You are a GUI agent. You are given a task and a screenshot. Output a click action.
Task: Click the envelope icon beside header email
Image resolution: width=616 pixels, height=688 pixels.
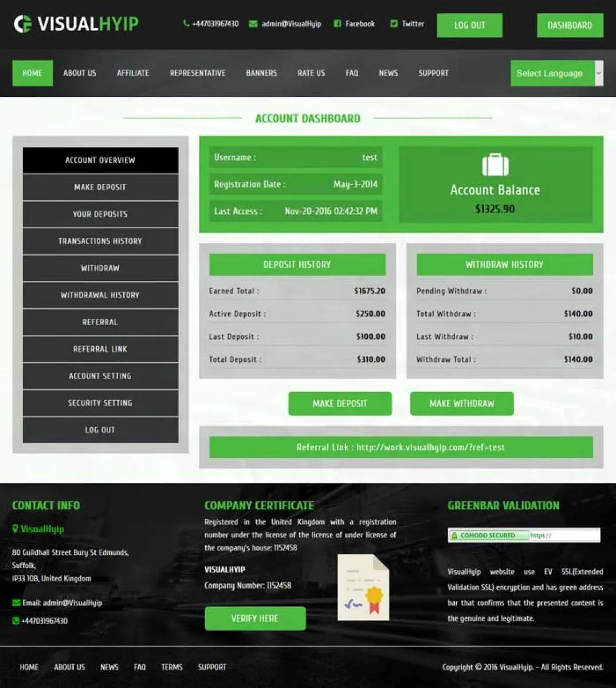pyautogui.click(x=253, y=24)
